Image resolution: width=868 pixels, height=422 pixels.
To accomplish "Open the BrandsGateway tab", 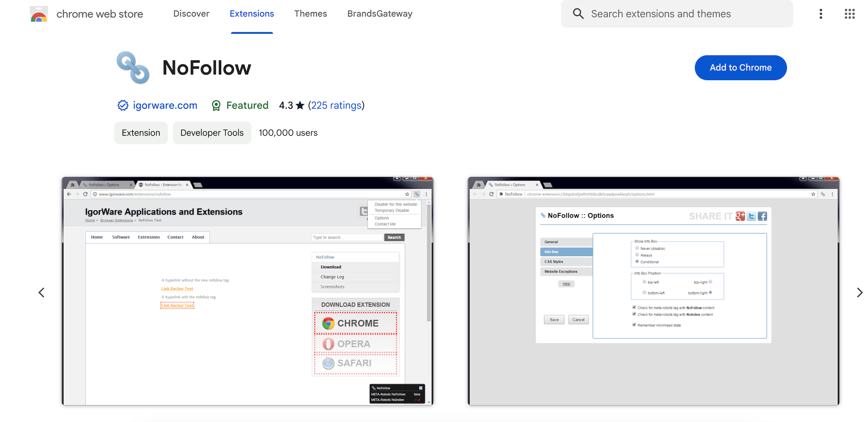I will (380, 14).
